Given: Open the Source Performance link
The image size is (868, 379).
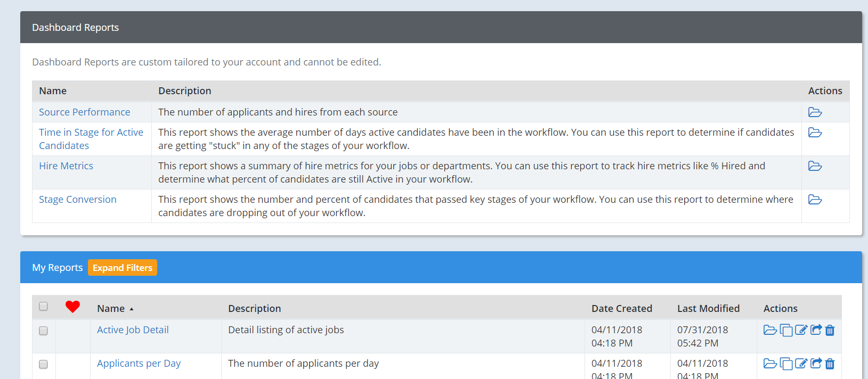Looking at the screenshot, I should [x=85, y=112].
